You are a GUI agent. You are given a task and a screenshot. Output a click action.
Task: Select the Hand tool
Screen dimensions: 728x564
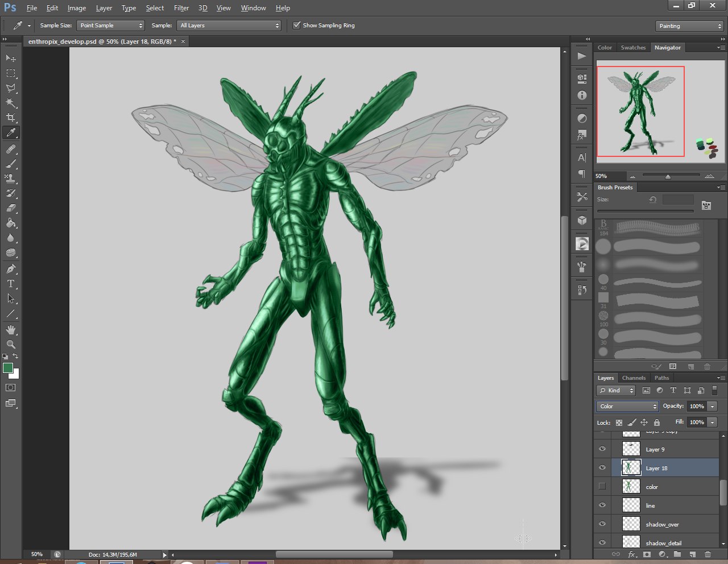11,330
